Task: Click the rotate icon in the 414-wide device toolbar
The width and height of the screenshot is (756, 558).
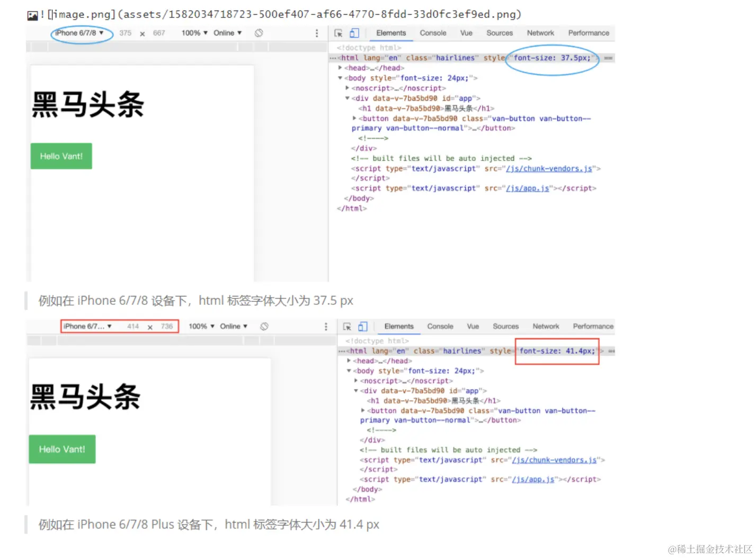Action: point(264,327)
